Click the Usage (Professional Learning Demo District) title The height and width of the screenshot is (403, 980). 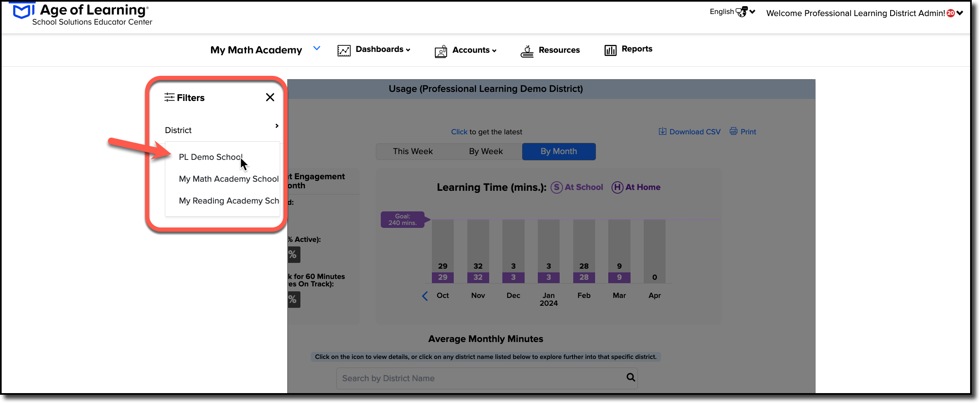[x=485, y=89]
